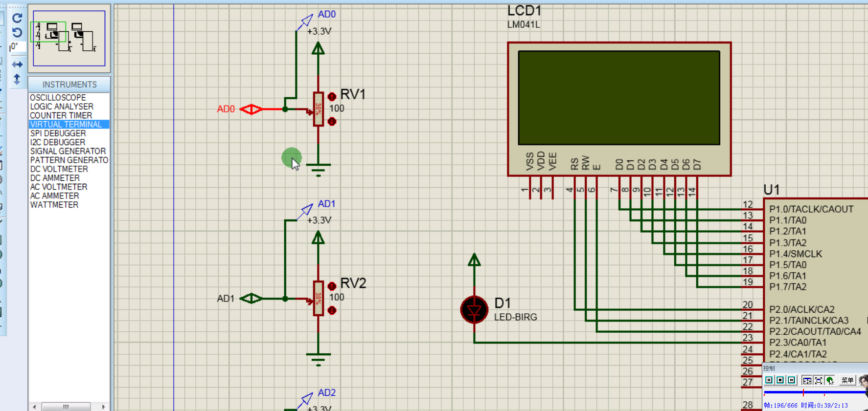Select the highlighted VIRTUAL TERMINAL instrument
The height and width of the screenshot is (411, 868).
click(69, 125)
